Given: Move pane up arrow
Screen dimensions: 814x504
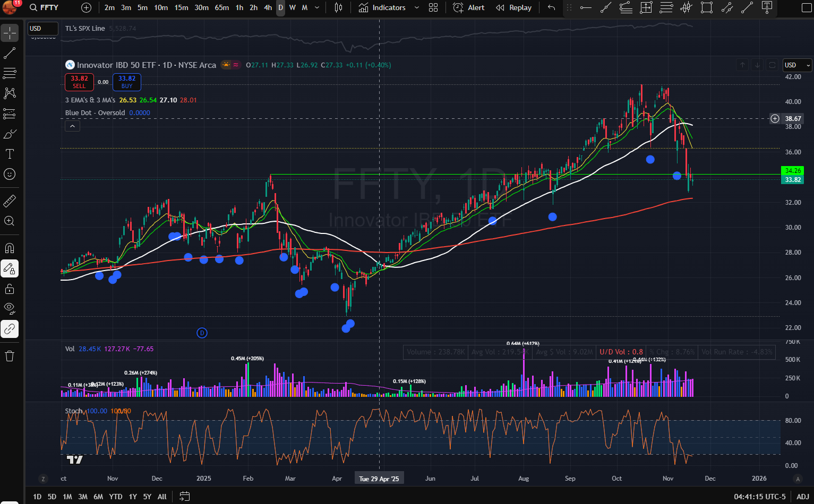Looking at the screenshot, I should (743, 65).
